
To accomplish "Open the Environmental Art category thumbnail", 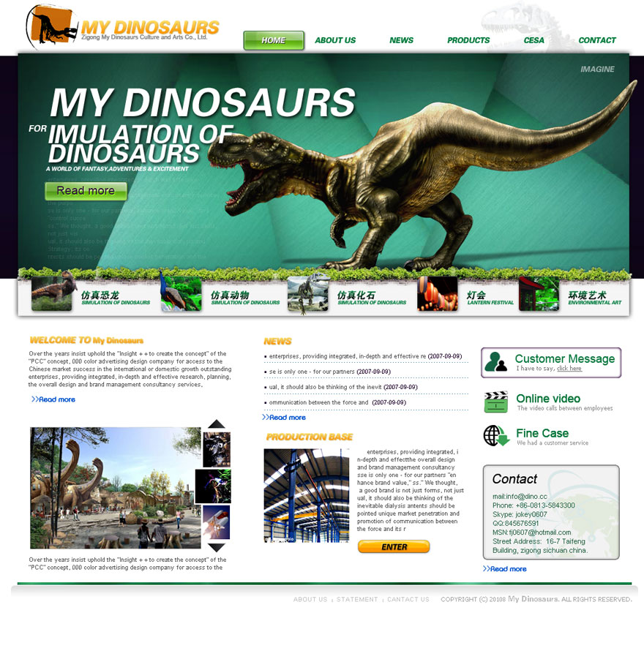I will click(539, 294).
